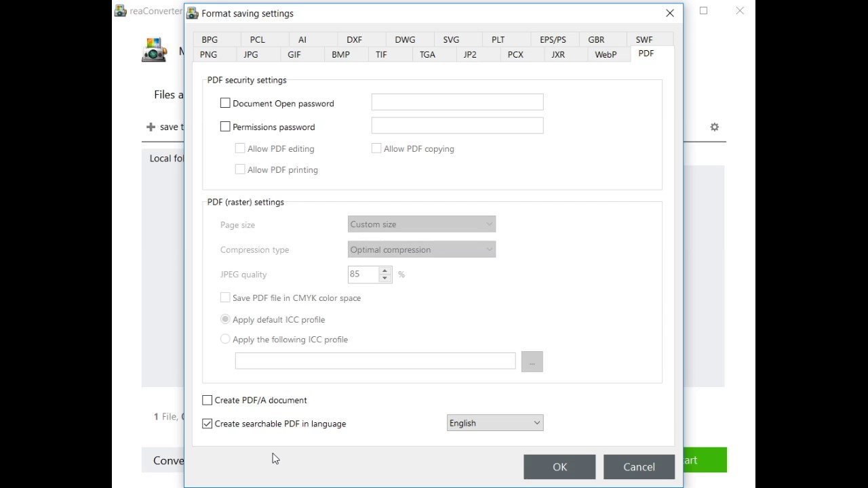This screenshot has width=868, height=488.
Task: Click the Permissions password field
Action: [457, 125]
